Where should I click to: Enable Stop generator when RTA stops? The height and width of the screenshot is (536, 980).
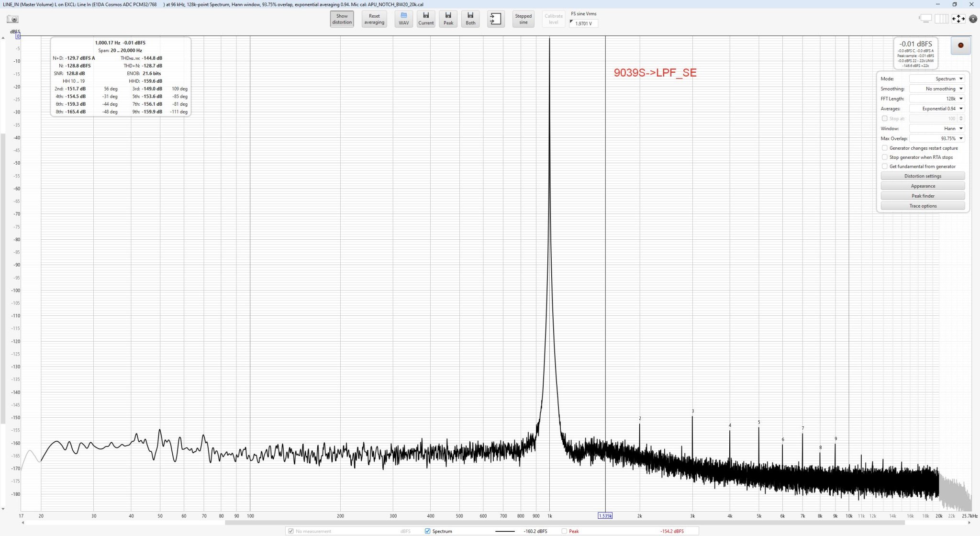coord(885,157)
